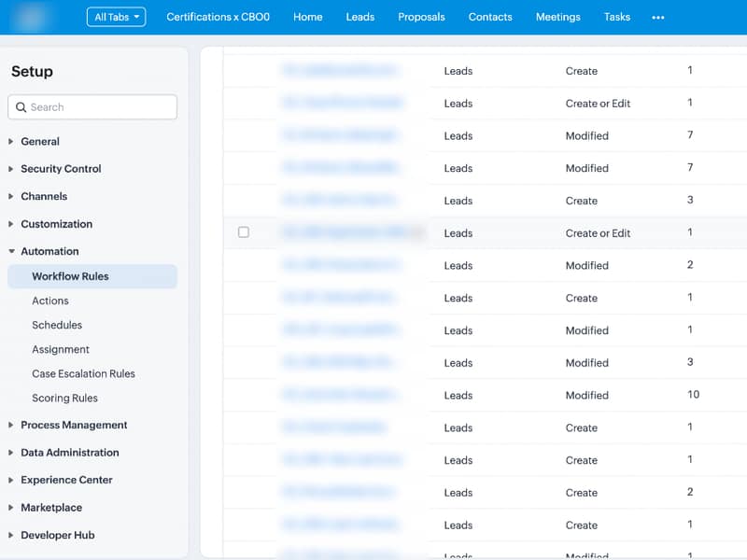
Task: Click the Setup heading
Action: pyautogui.click(x=32, y=72)
